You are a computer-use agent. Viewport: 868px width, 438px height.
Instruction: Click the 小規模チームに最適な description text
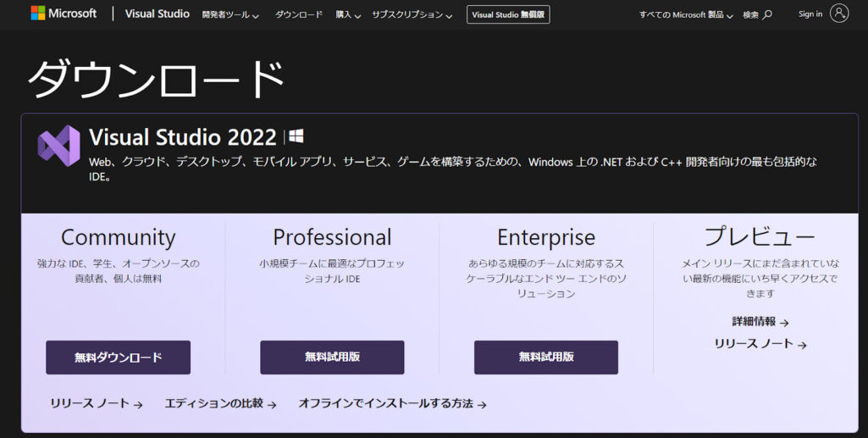332,271
